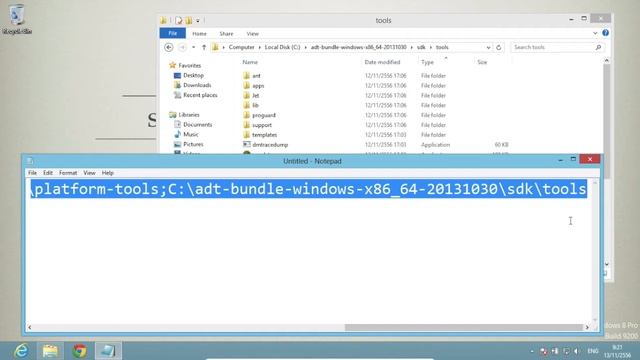This screenshot has width=640, height=360.
Task: Open Notepad's Help menu
Action: coord(108,173)
